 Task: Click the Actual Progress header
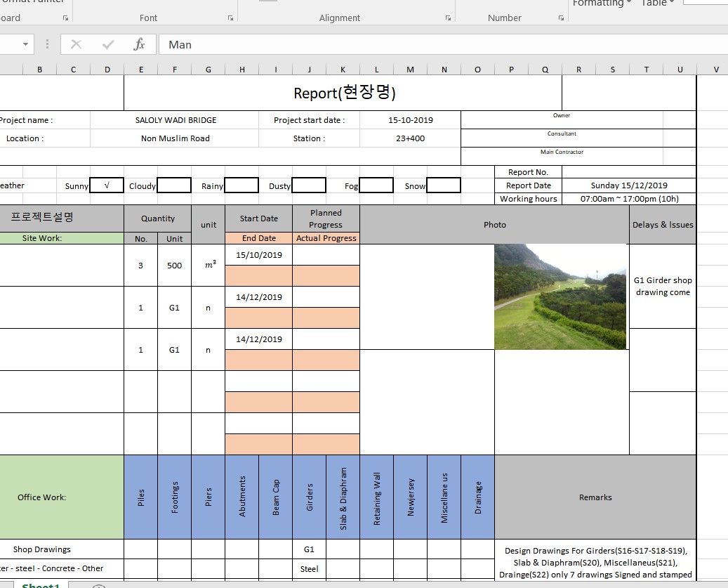click(326, 238)
